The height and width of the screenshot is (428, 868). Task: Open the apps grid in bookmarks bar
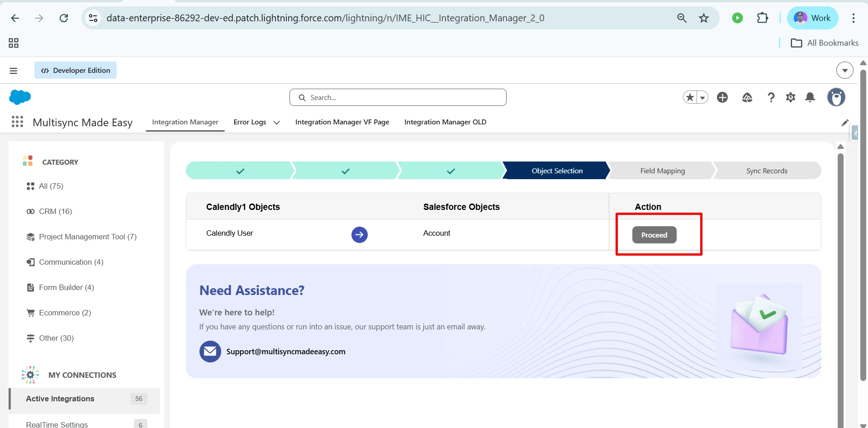[14, 43]
